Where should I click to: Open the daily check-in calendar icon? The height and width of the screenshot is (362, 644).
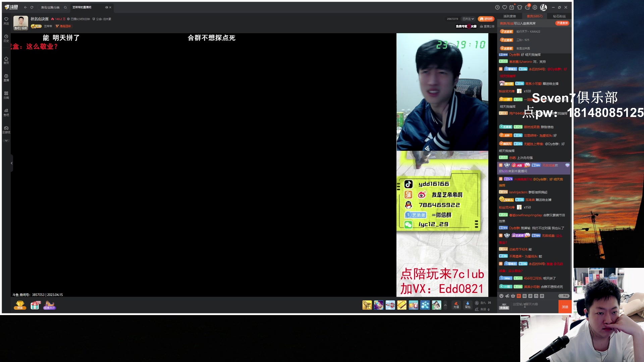(x=512, y=7)
